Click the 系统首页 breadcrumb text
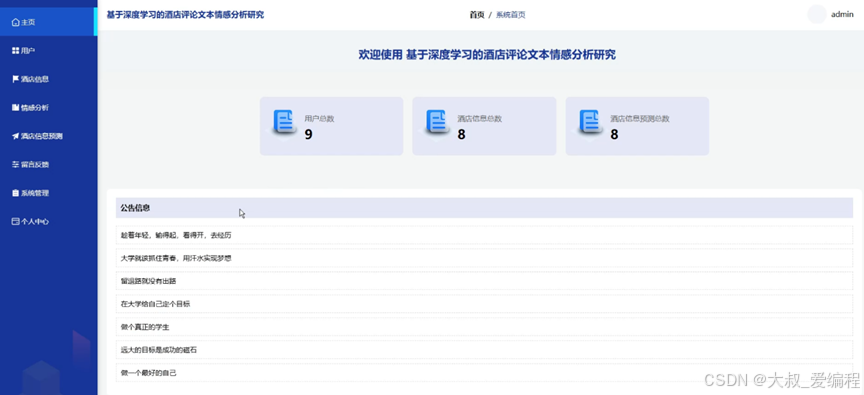This screenshot has height=395, width=864. (x=511, y=15)
